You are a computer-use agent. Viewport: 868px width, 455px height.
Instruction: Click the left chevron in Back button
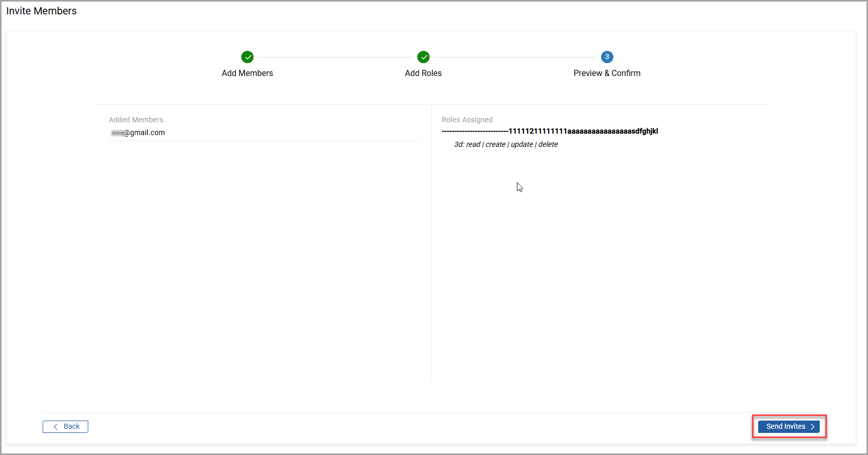coord(55,427)
